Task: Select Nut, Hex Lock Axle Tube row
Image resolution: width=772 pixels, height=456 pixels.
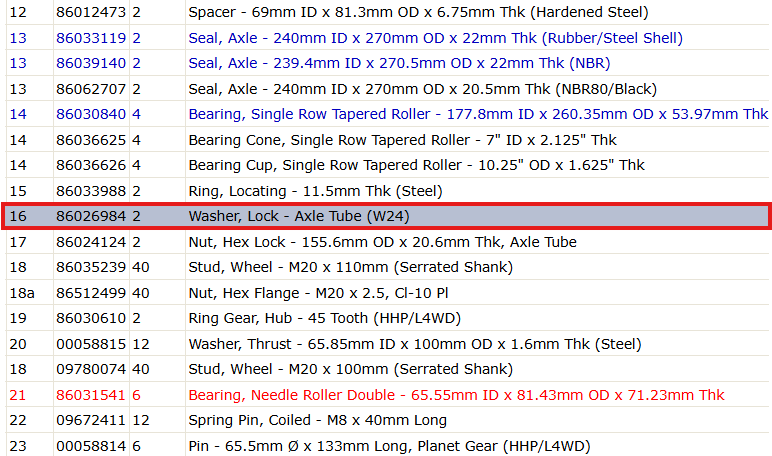Action: click(x=387, y=242)
